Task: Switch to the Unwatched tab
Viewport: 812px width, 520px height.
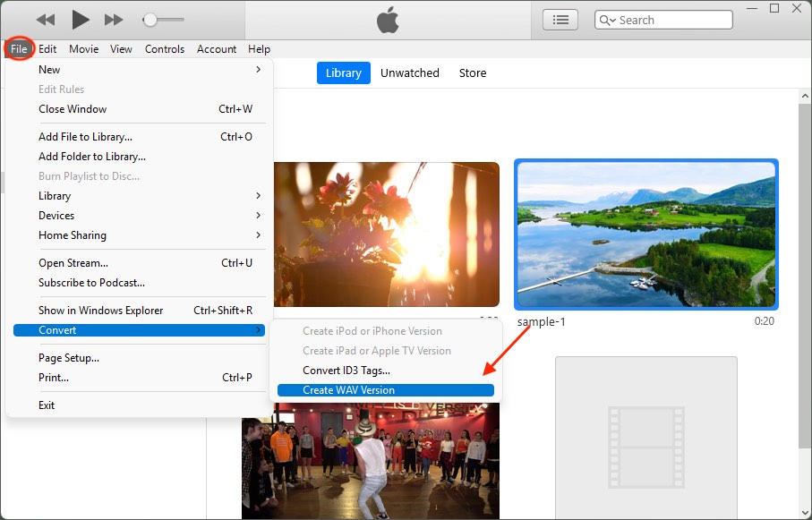Action: 409,72
